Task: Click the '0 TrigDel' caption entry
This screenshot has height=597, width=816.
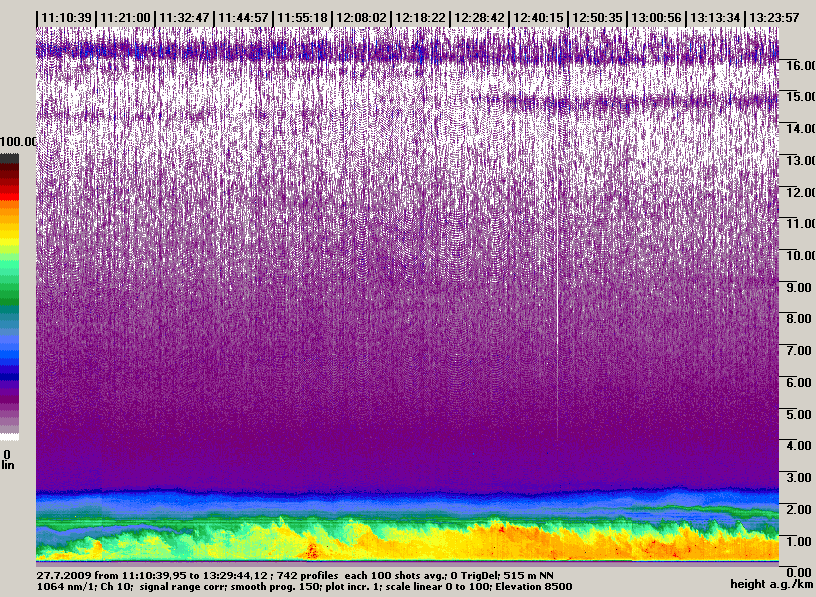Action: (475, 576)
